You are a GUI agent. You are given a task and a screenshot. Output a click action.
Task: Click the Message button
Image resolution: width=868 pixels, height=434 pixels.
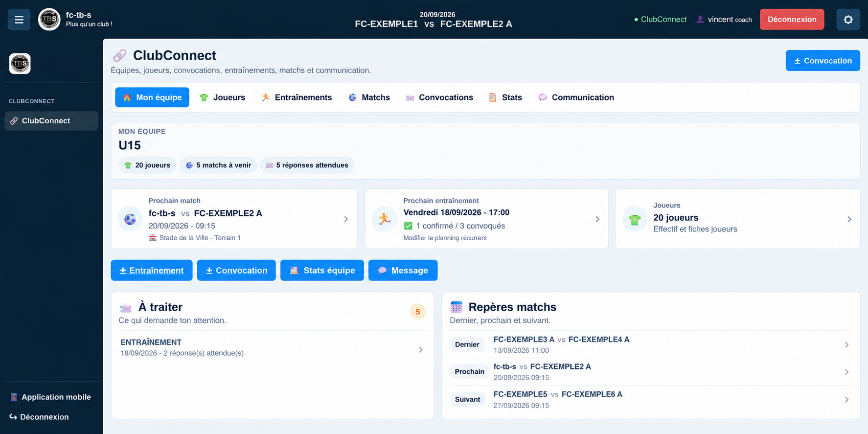[x=403, y=271]
